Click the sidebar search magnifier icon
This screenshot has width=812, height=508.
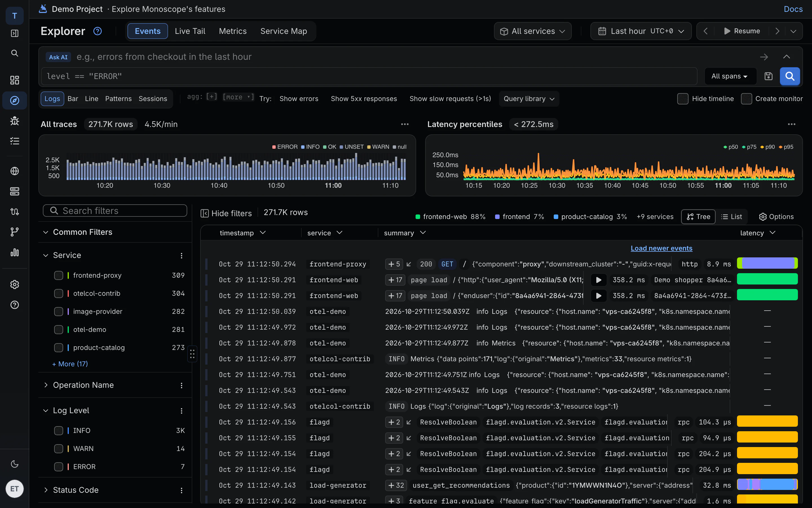tap(14, 53)
